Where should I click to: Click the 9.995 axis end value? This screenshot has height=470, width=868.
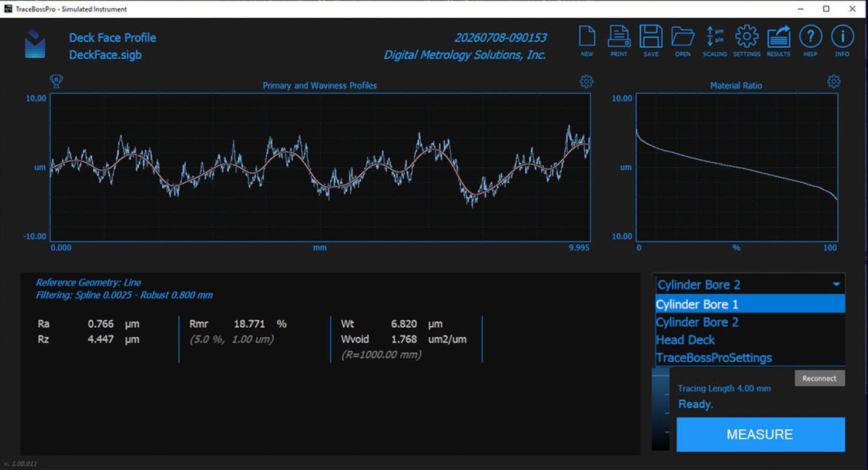(579, 248)
